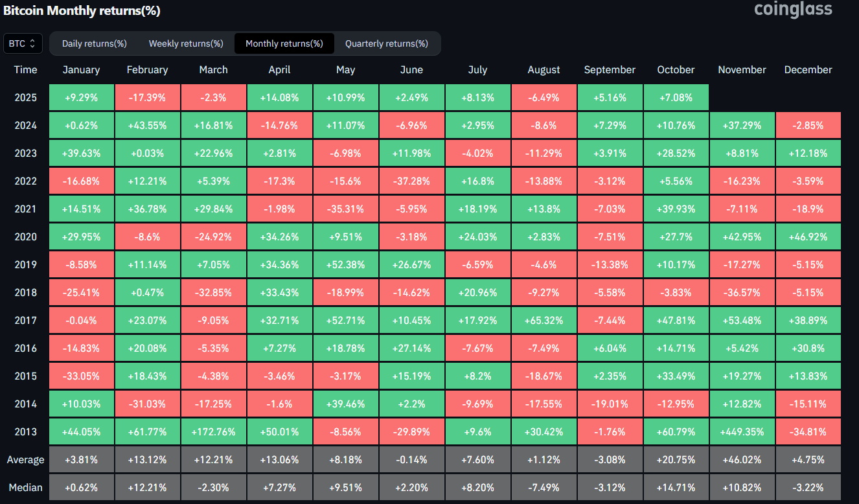Click the October average +20.75% cell
The image size is (859, 504).
pos(676,460)
